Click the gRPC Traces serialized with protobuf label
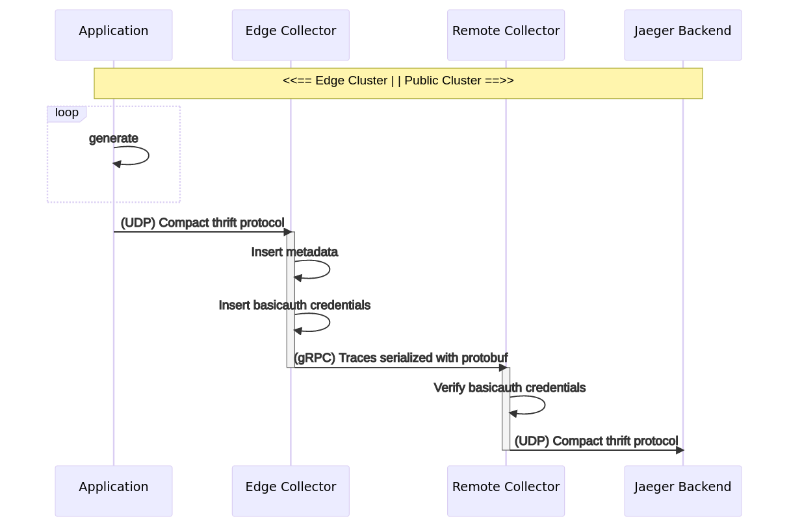789x532 pixels. point(400,358)
